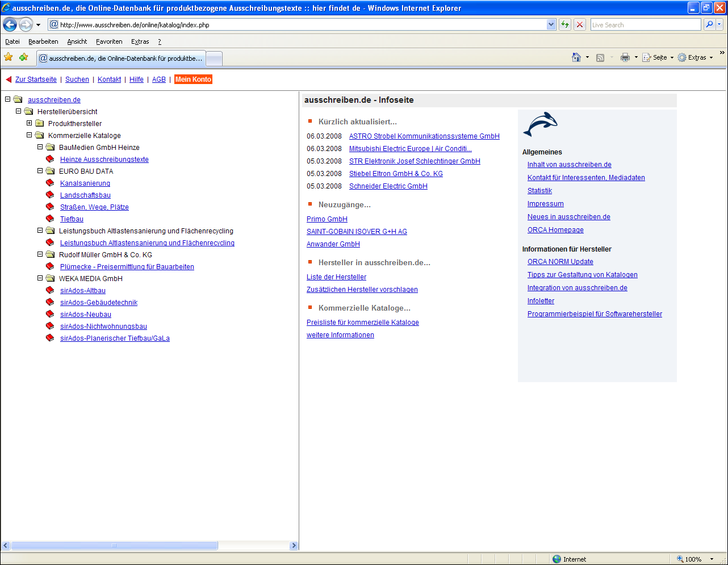Image resolution: width=728 pixels, height=565 pixels.
Task: Open the Liste der Hersteller link
Action: (x=336, y=277)
